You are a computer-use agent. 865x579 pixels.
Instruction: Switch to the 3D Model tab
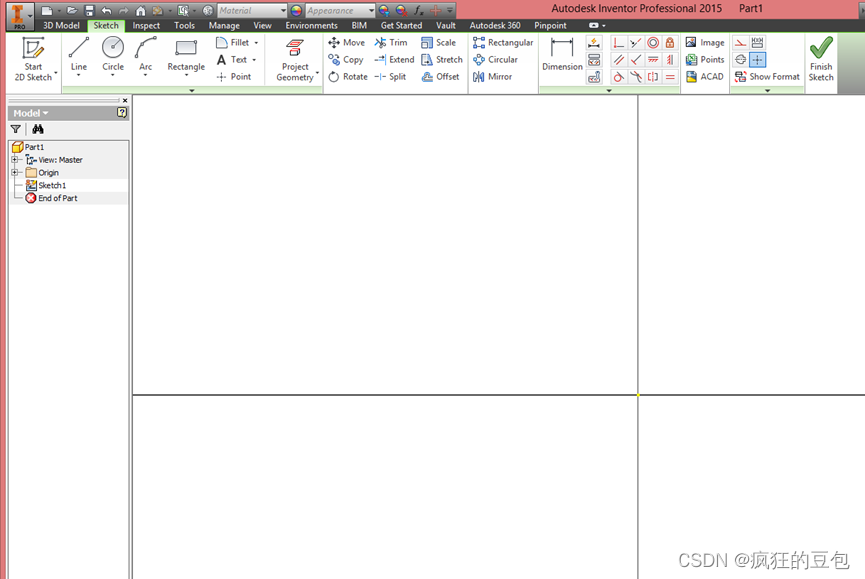(61, 26)
